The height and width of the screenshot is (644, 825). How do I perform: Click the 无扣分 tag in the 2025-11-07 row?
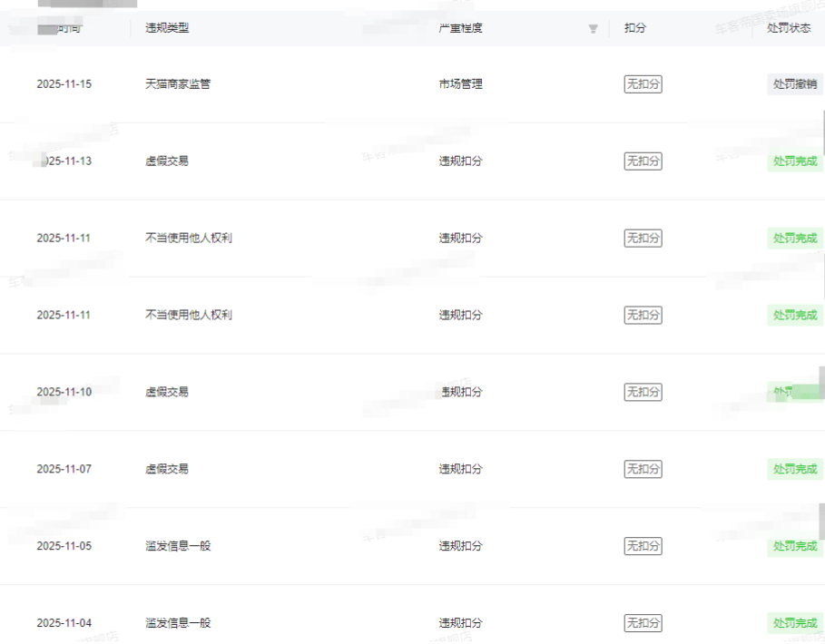tap(643, 469)
